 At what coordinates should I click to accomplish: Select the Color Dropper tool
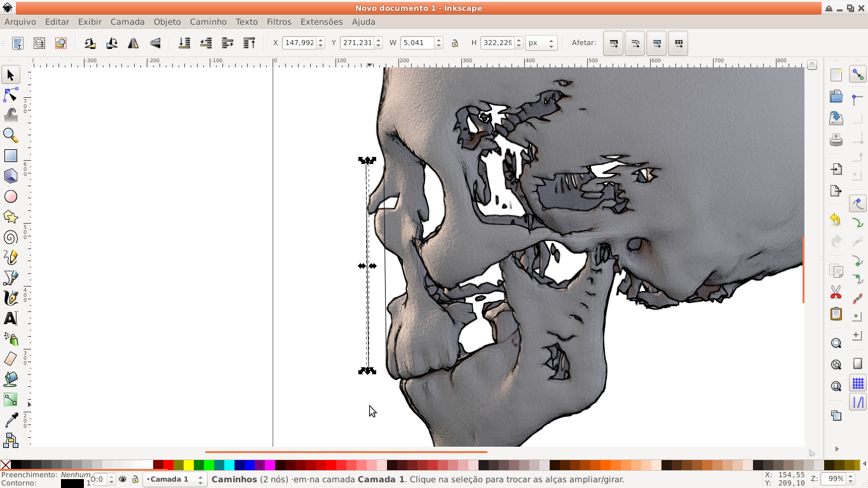(x=10, y=420)
